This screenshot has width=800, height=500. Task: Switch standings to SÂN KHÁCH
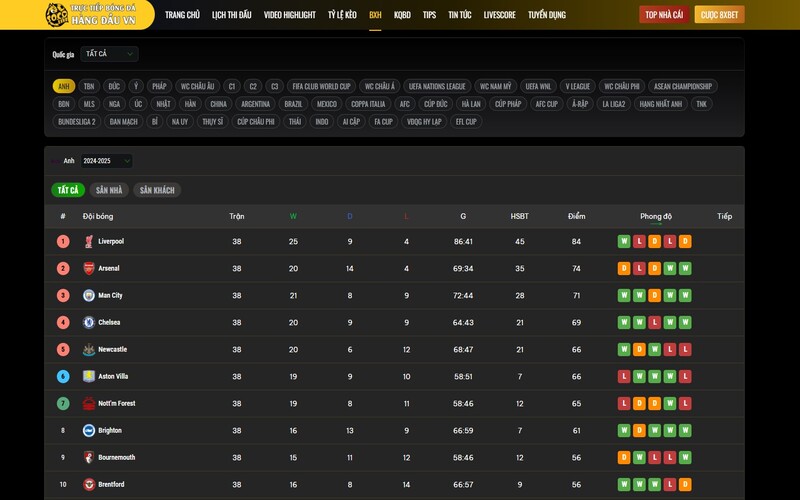157,190
